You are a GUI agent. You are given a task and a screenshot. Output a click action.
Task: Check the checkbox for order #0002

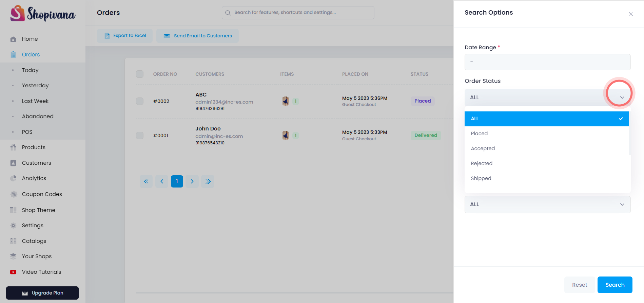pos(140,101)
